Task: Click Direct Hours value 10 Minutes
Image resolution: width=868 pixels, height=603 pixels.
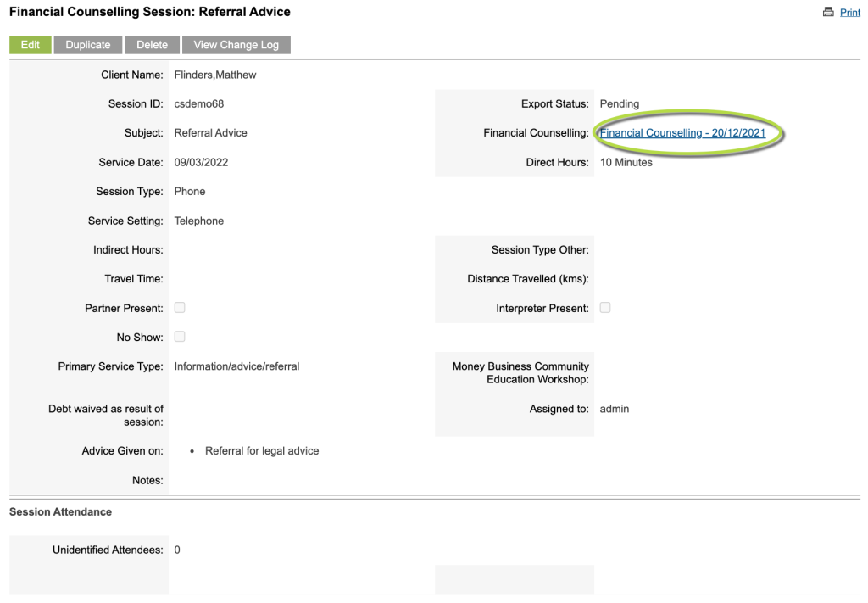Action: tap(626, 162)
